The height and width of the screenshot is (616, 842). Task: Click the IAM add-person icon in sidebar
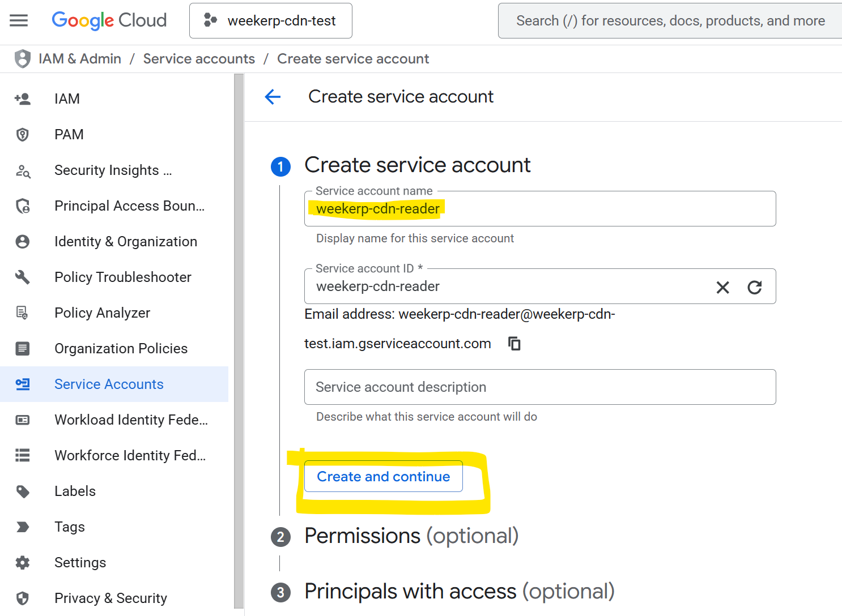(x=23, y=99)
